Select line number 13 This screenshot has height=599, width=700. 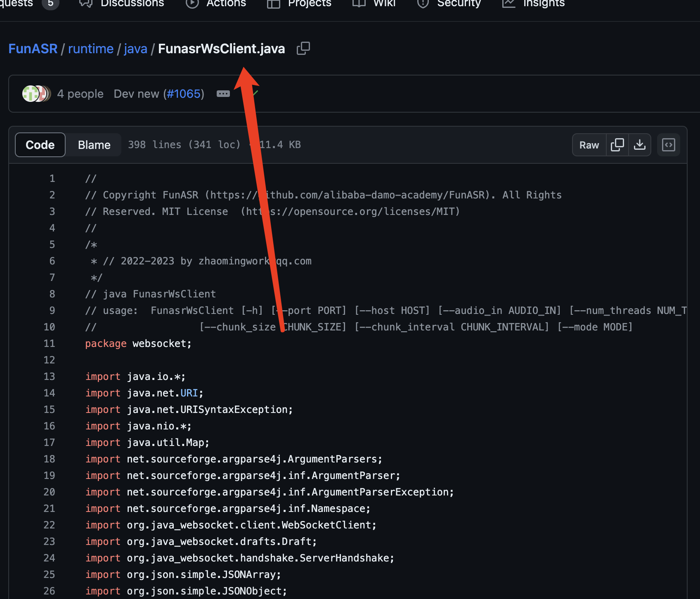click(x=49, y=377)
